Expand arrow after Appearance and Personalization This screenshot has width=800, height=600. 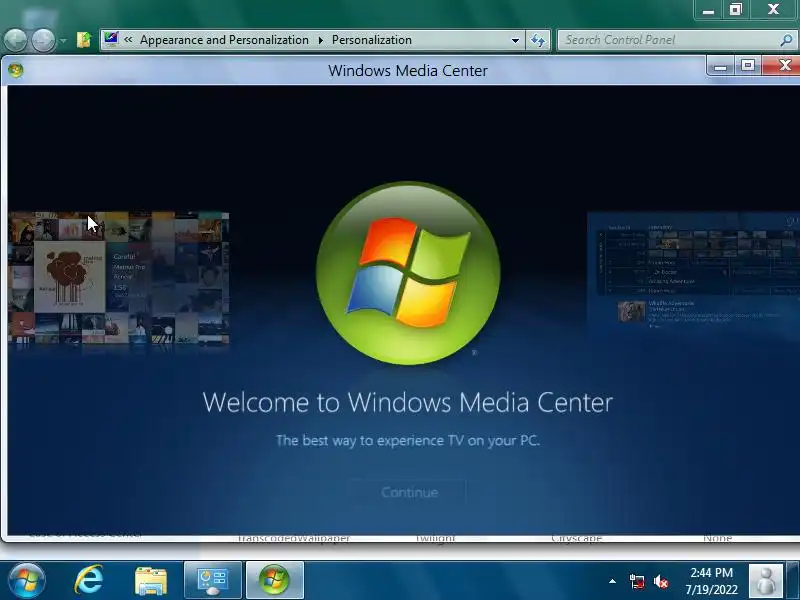320,40
